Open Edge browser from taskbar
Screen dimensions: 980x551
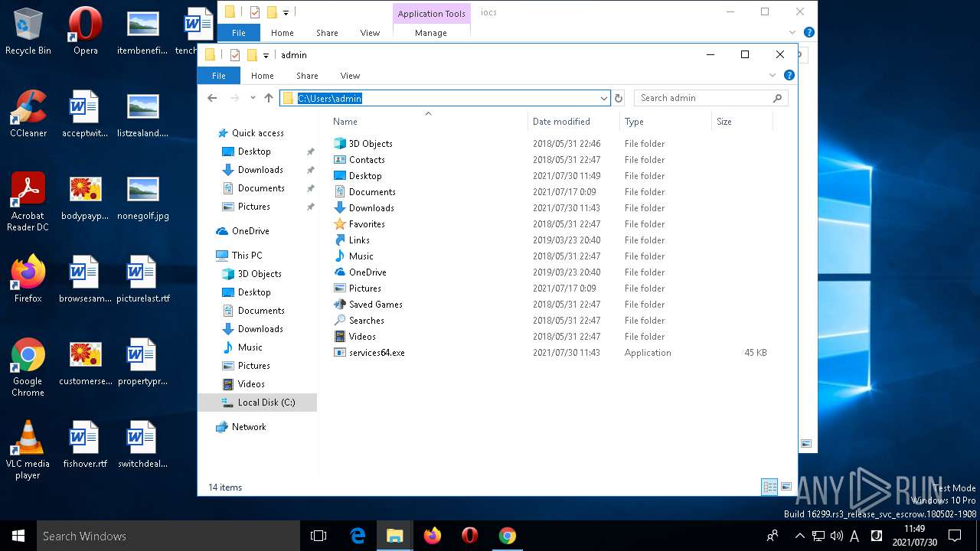tap(358, 536)
